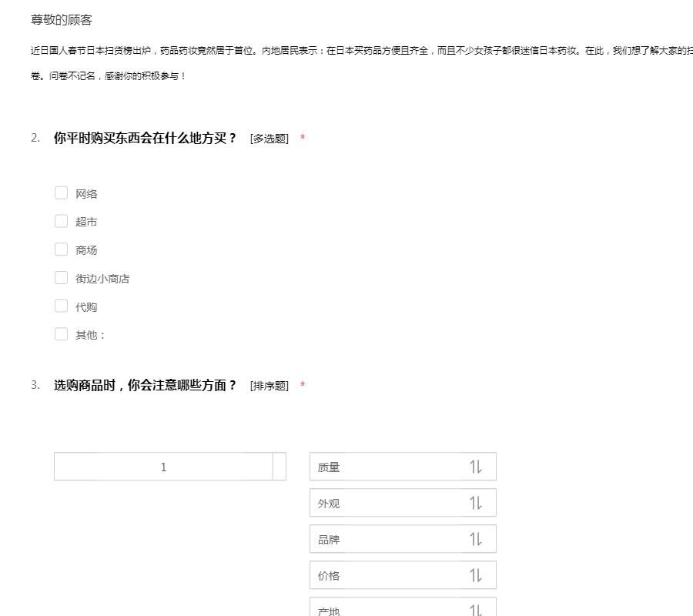The height and width of the screenshot is (616, 693).
Task: Click the red asterisk beside [多选题]
Action: (303, 139)
